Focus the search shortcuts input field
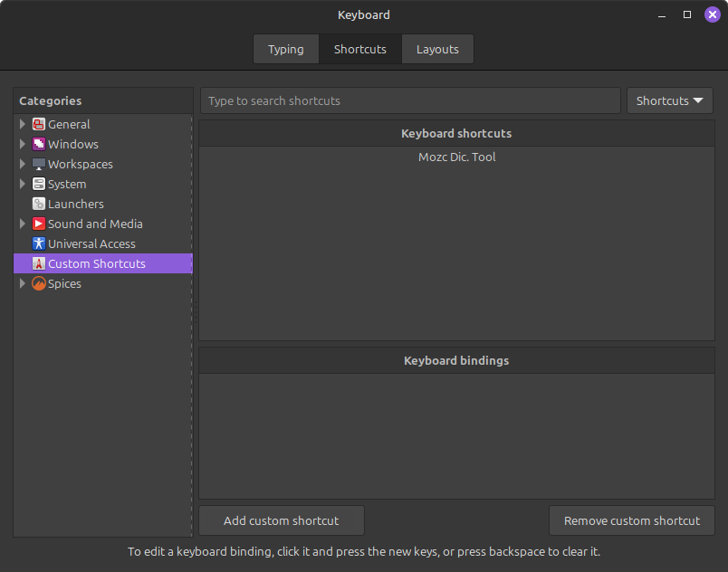Viewport: 728px width, 572px height. pyautogui.click(x=410, y=100)
